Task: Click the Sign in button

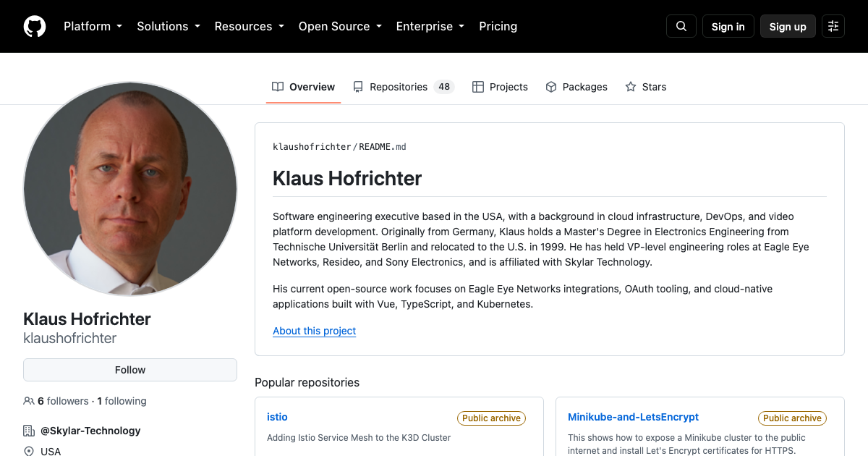Action: 728,26
